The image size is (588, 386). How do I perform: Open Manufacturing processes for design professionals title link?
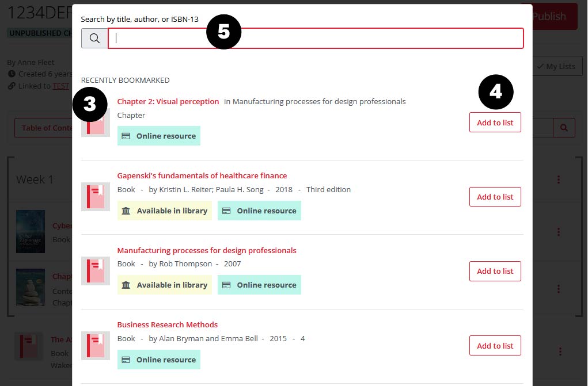(x=206, y=250)
